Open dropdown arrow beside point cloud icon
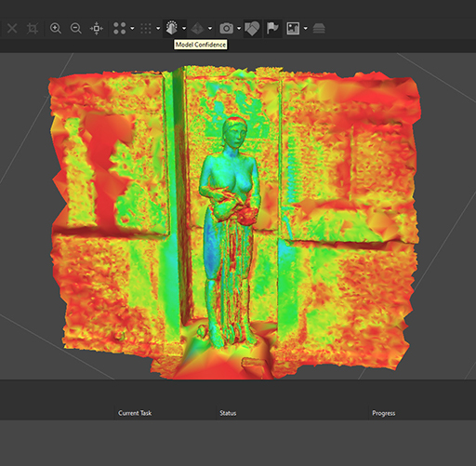 click(x=132, y=29)
